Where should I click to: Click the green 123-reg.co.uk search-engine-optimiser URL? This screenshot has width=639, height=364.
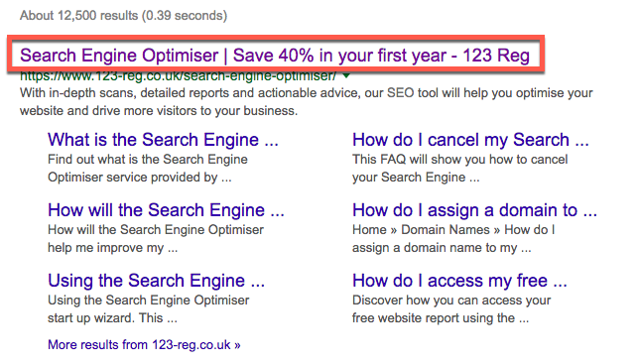tap(178, 76)
